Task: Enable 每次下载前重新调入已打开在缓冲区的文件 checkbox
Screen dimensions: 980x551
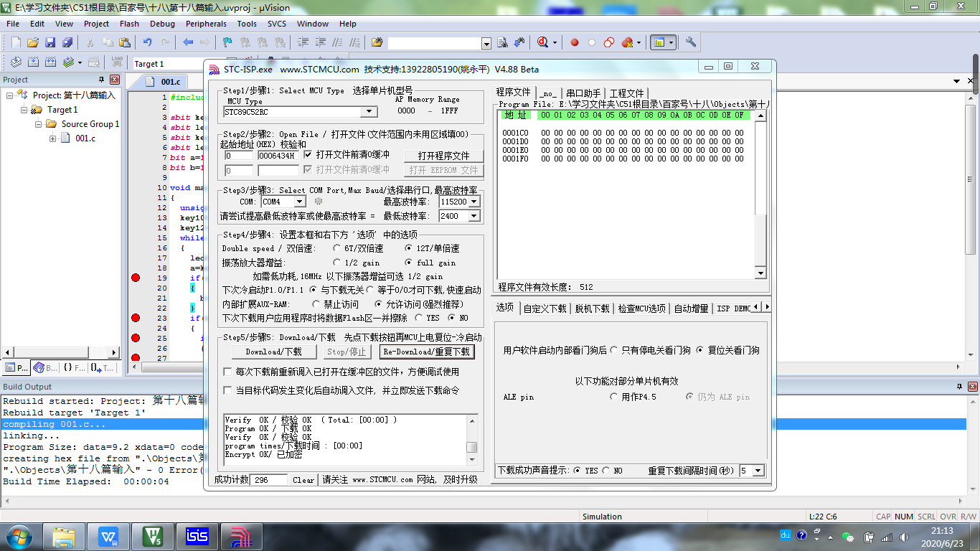Action: pos(228,372)
